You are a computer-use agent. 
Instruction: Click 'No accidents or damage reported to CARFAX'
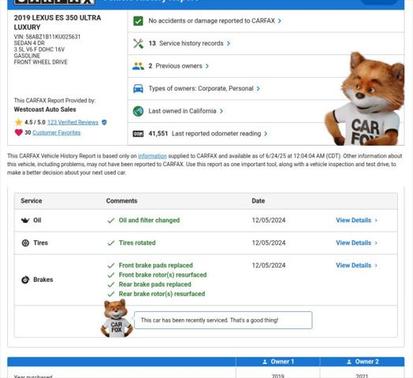pyautogui.click(x=212, y=21)
